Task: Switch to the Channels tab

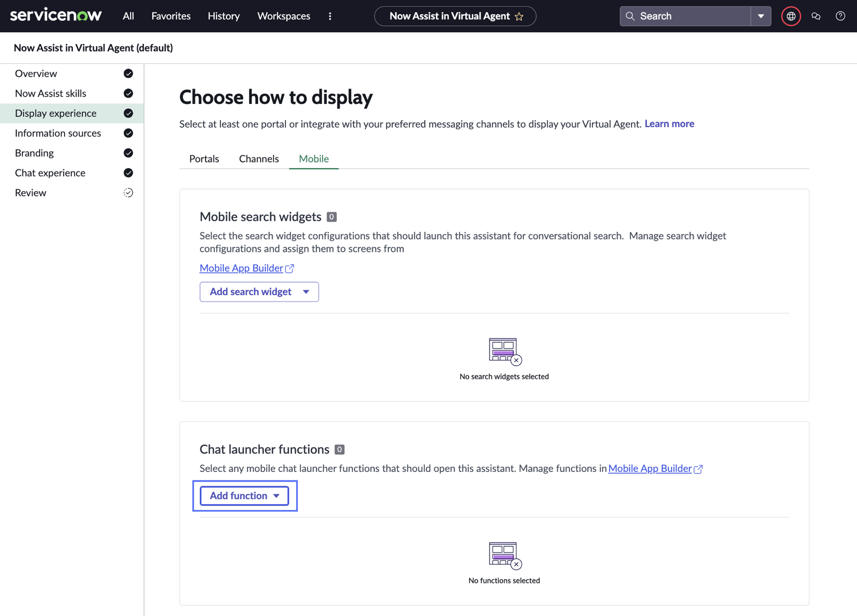Action: [x=259, y=159]
